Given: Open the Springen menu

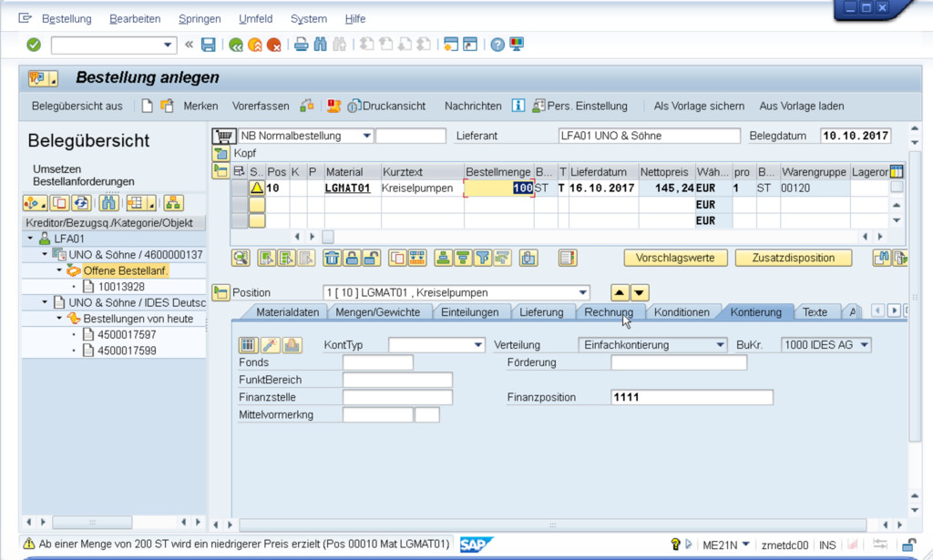Looking at the screenshot, I should coord(199,18).
